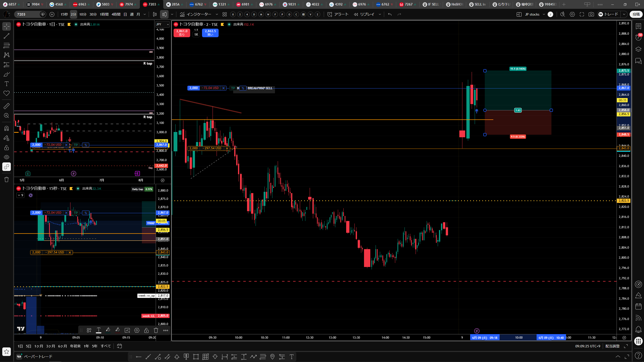This screenshot has height=362, width=644.
Task: Open the アラート alert button
Action: (x=338, y=14)
